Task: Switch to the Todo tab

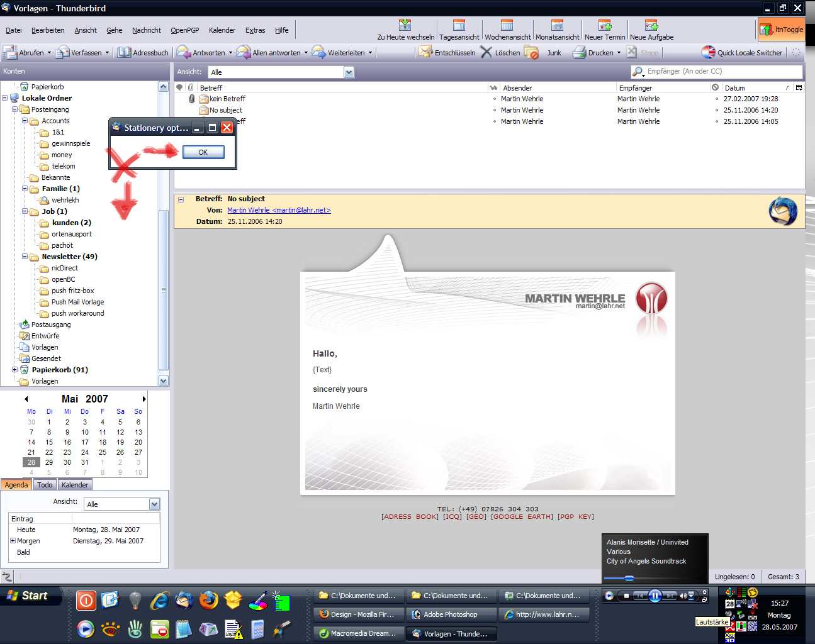Action: tap(45, 485)
